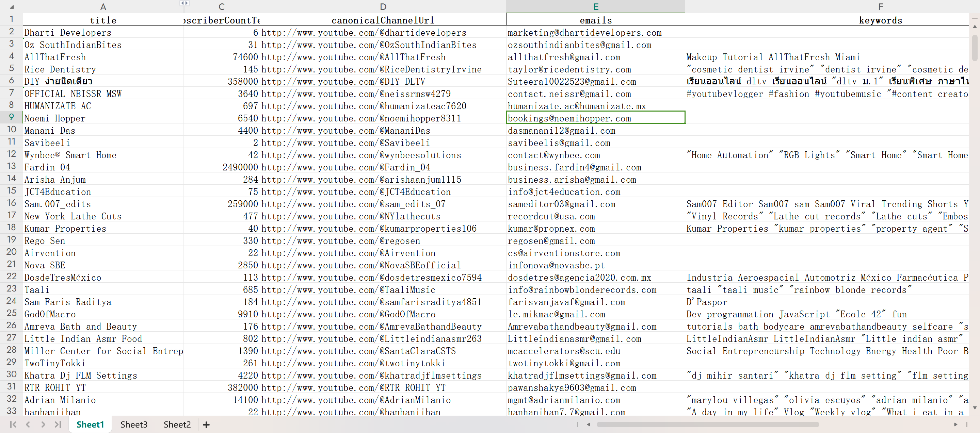Screen dimensions: 980x433
Task: Select row 20 header
Action: 12,252
